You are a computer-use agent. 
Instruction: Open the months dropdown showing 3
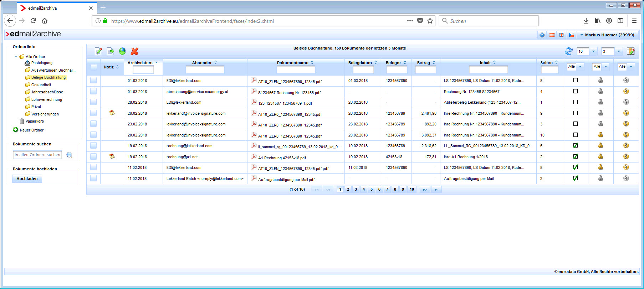619,51
